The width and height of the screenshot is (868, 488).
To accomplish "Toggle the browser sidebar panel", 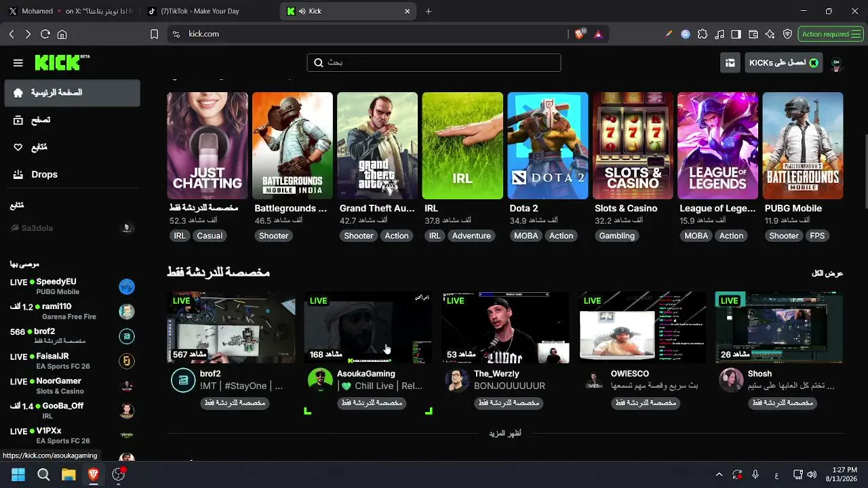I will click(736, 34).
